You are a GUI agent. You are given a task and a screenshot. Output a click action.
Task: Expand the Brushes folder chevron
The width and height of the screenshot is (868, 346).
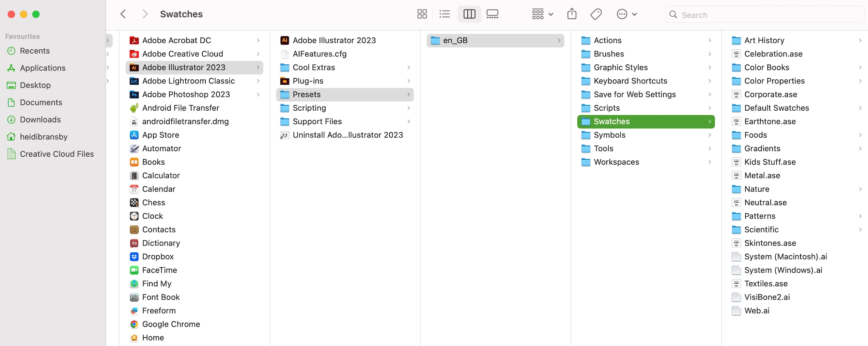710,54
